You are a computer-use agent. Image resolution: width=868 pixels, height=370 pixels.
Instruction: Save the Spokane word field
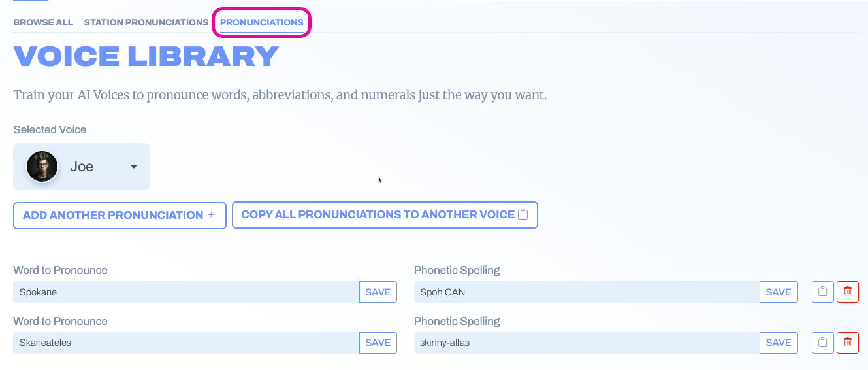coord(378,292)
